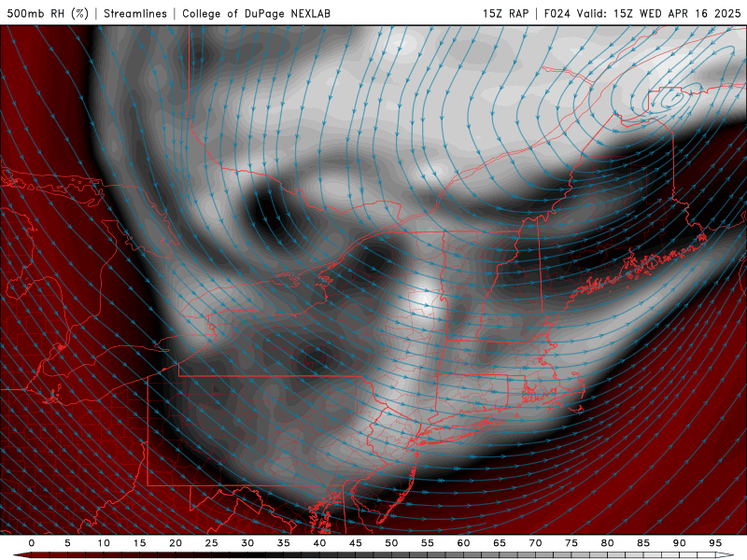Click the colorbar label "90"
This screenshot has width=747, height=560.
679,543
